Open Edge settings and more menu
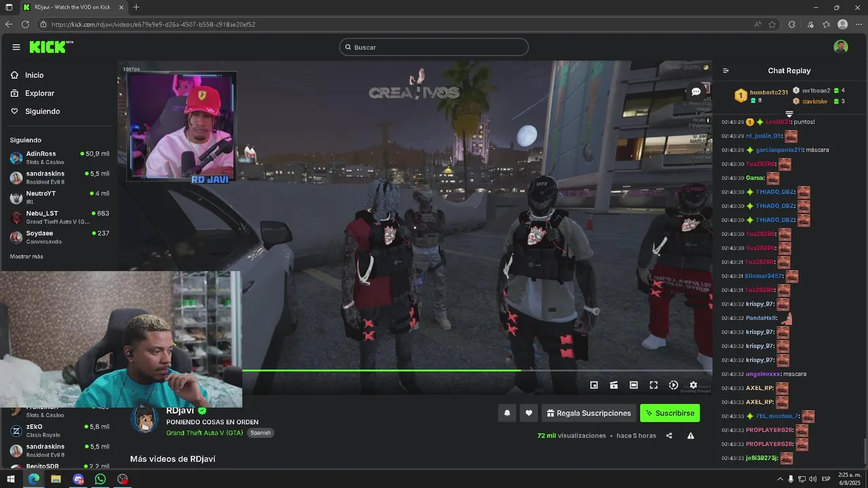Viewport: 868px width, 488px height. (x=859, y=24)
